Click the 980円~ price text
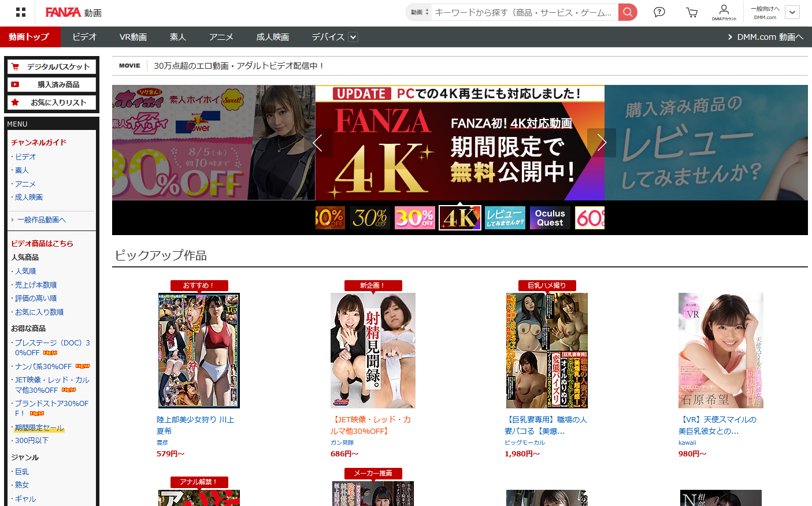 pos(692,453)
